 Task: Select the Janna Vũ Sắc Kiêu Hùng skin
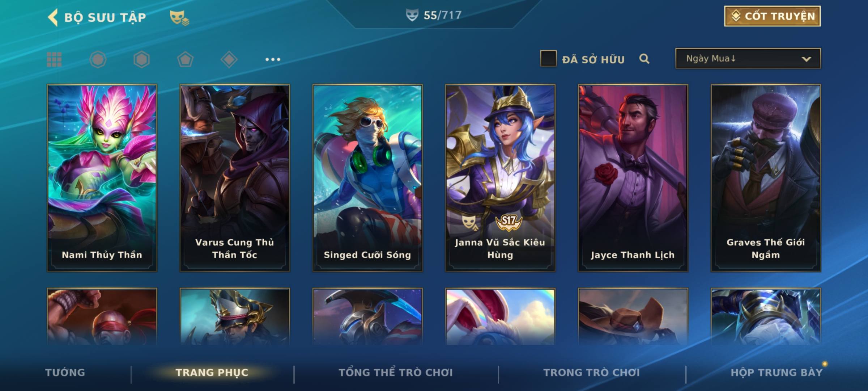pyautogui.click(x=500, y=178)
